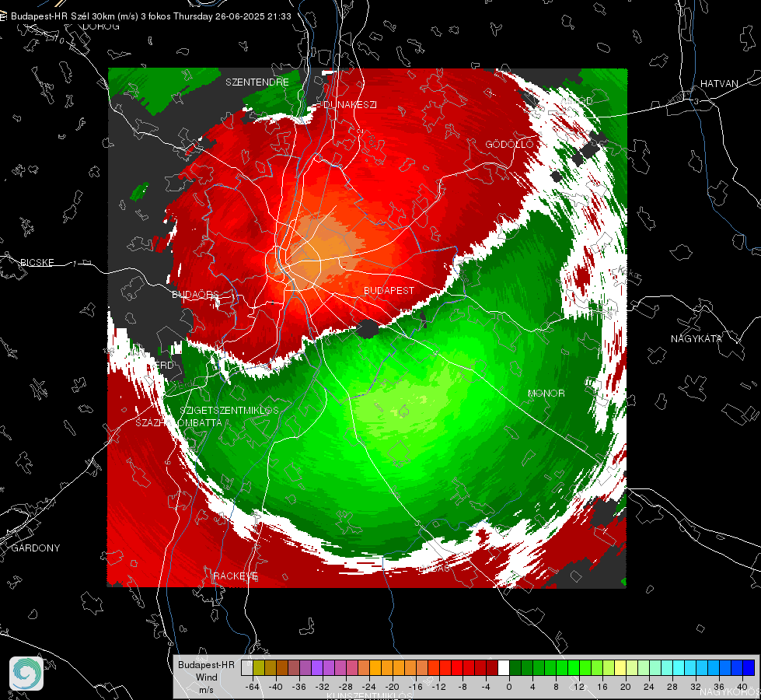Click the SZÁZHALOMBATTA town label
The image size is (761, 700).
pos(179,422)
